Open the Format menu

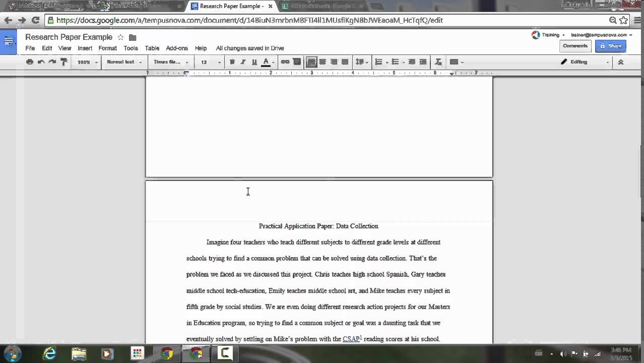[x=107, y=48]
